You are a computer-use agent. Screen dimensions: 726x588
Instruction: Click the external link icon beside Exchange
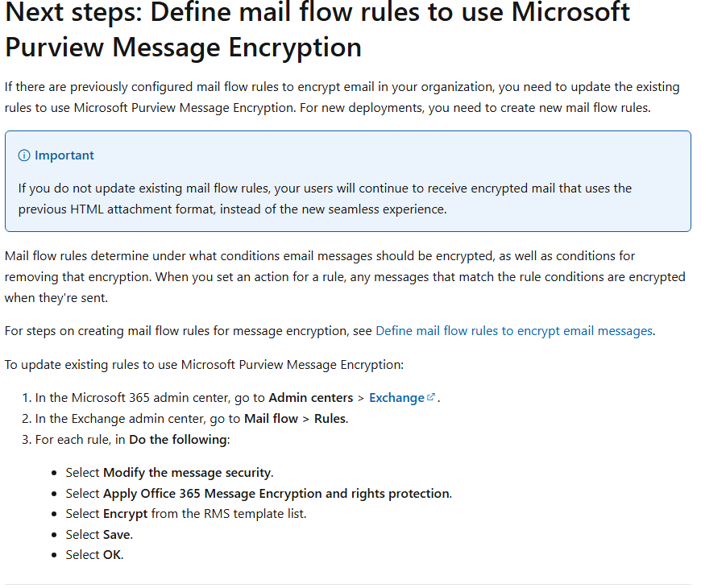431,397
